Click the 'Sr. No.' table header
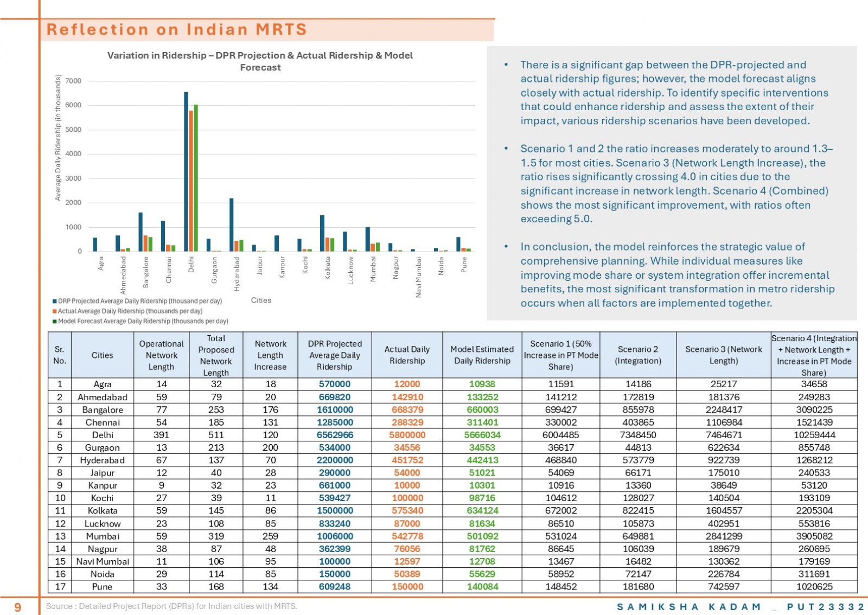This screenshot has height=615, width=868. coord(60,355)
